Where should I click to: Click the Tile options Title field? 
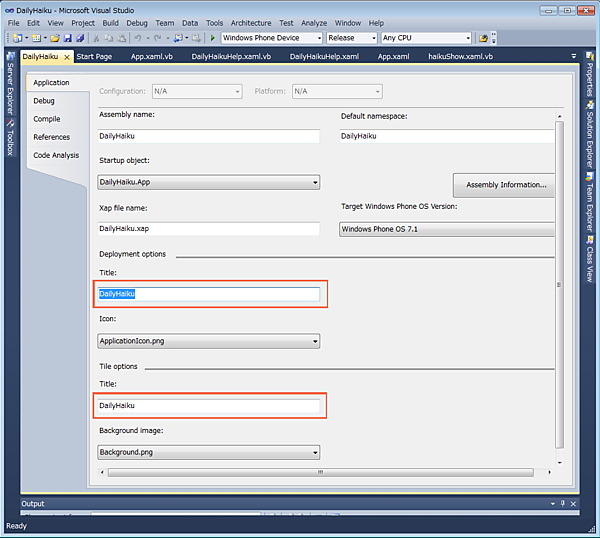tap(209, 405)
